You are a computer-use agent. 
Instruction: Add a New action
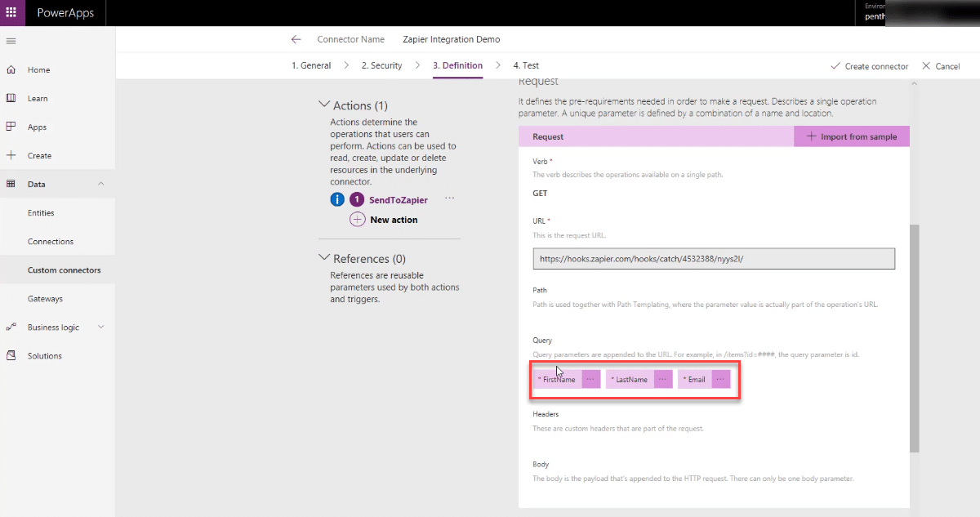[x=394, y=220]
